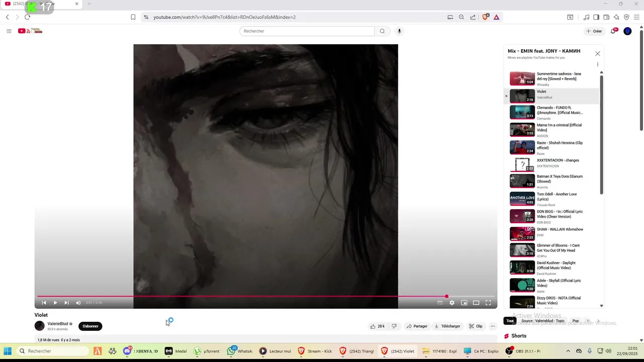Open Leo AI sparkle icon
Image resolution: width=644 pixels, height=362 pixels.
(616, 17)
